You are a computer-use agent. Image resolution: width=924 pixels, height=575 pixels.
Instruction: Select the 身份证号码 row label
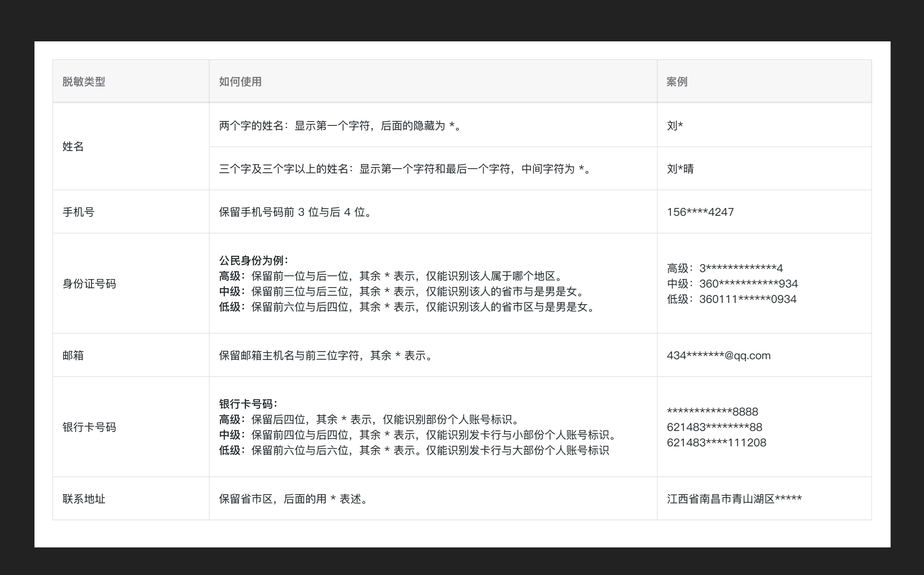pos(89,284)
